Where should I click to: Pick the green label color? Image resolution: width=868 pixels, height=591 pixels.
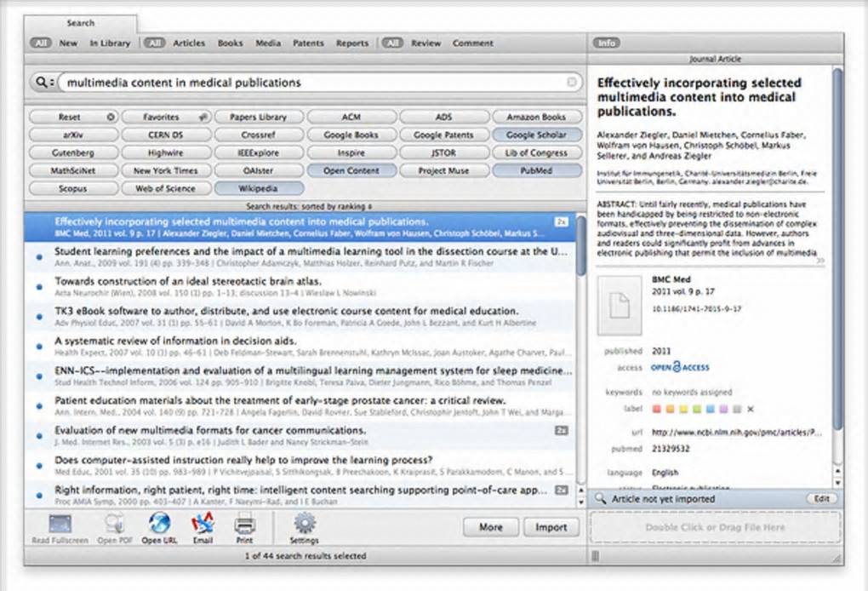(696, 410)
